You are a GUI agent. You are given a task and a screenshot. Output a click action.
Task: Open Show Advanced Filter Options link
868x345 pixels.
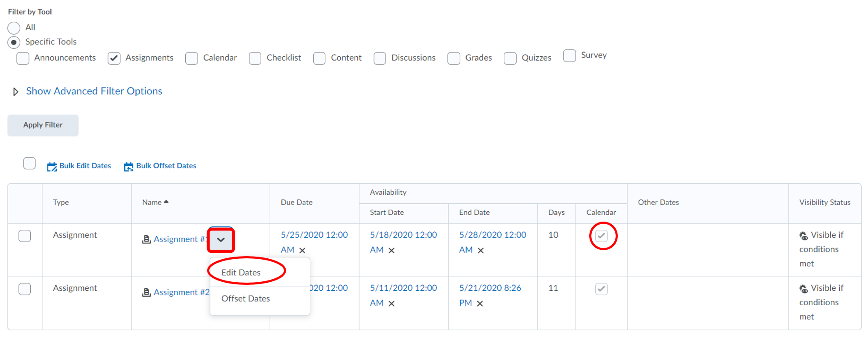94,91
